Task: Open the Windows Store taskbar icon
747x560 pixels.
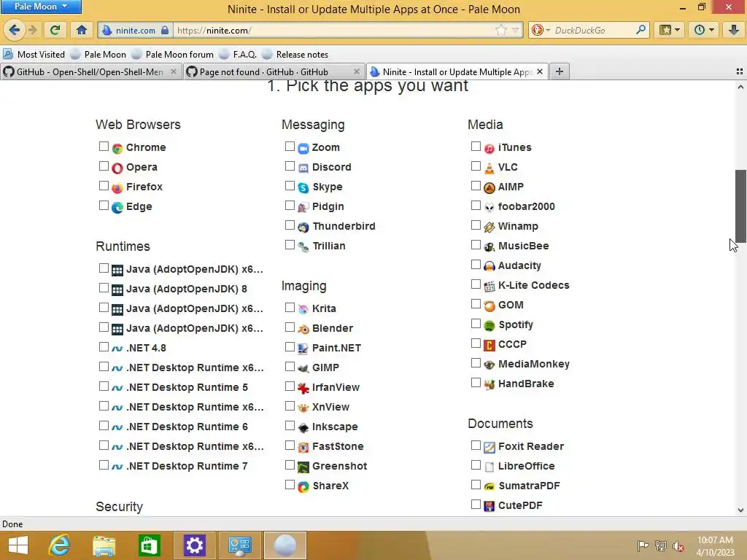Action: (149, 545)
